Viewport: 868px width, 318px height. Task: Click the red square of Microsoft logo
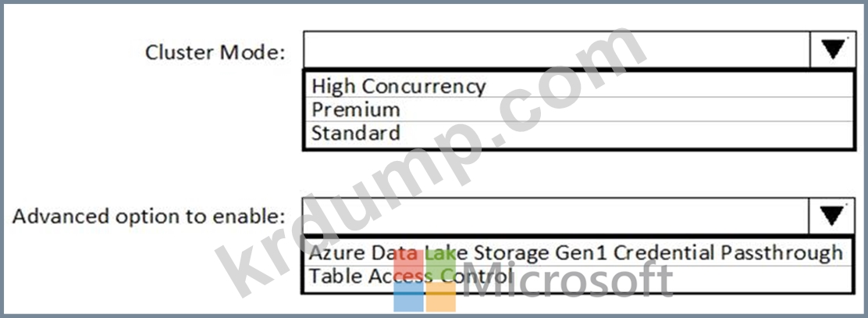click(x=408, y=264)
